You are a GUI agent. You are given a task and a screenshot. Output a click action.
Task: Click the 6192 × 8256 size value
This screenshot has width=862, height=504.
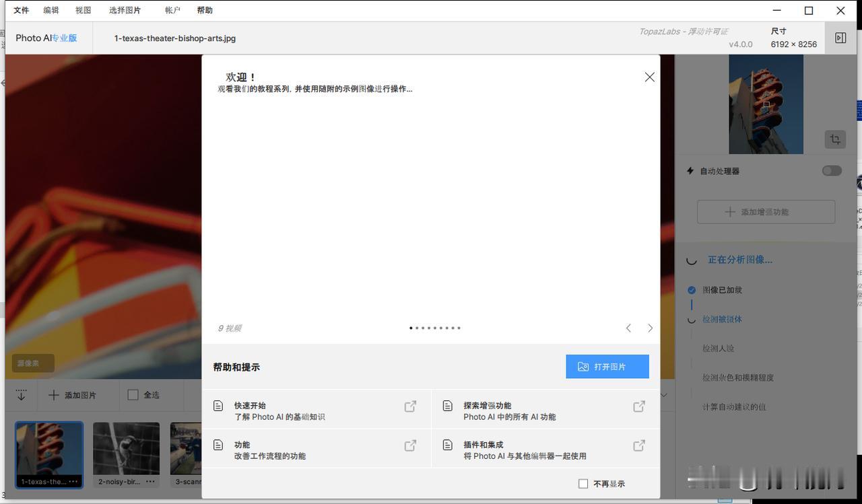pos(794,44)
